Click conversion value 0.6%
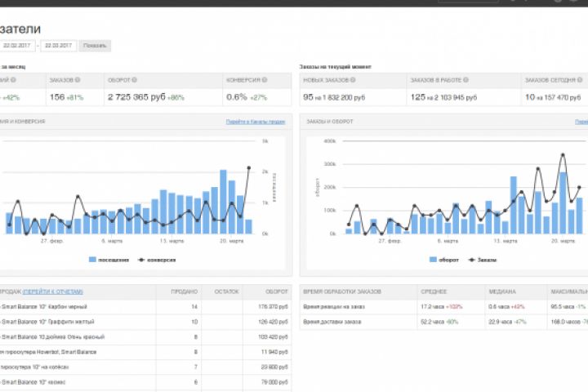588x392 pixels. click(237, 97)
